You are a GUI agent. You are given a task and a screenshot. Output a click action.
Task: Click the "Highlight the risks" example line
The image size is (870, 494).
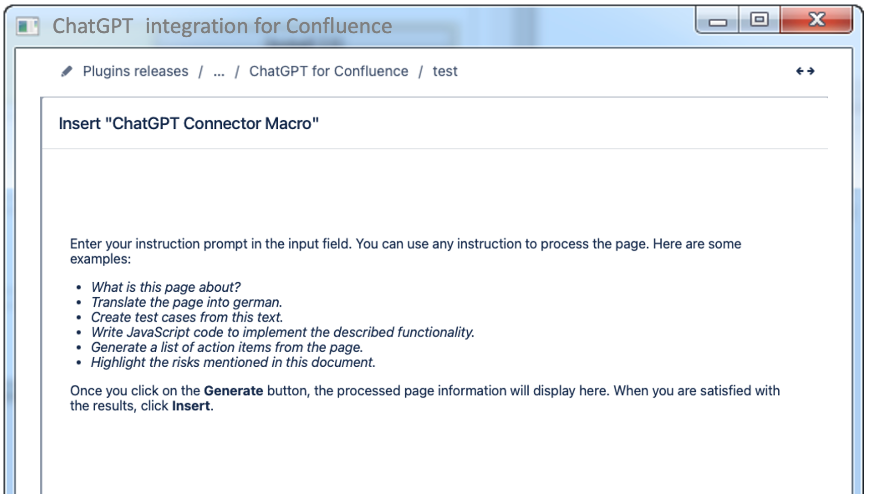click(x=233, y=362)
